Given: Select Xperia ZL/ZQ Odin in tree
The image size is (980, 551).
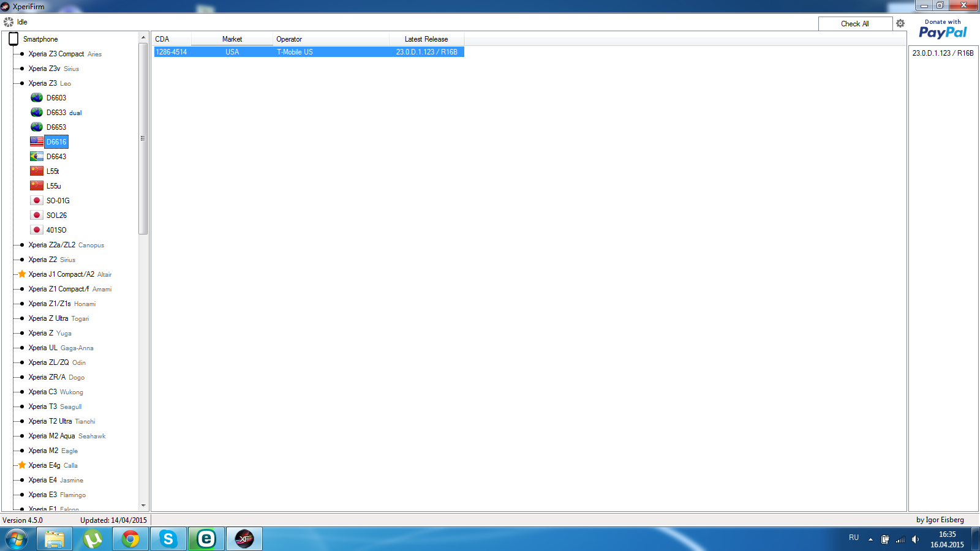Looking at the screenshot, I should (x=57, y=362).
